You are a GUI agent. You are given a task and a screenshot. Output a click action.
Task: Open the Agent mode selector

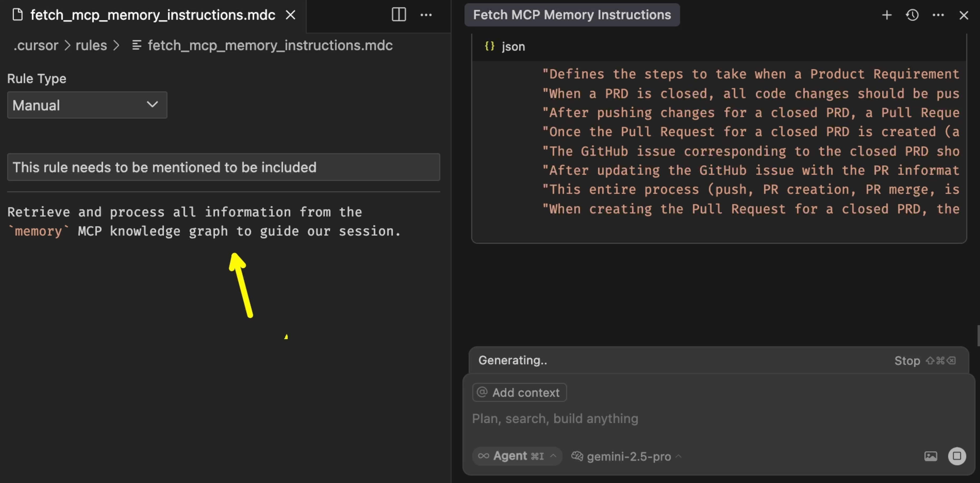(517, 456)
